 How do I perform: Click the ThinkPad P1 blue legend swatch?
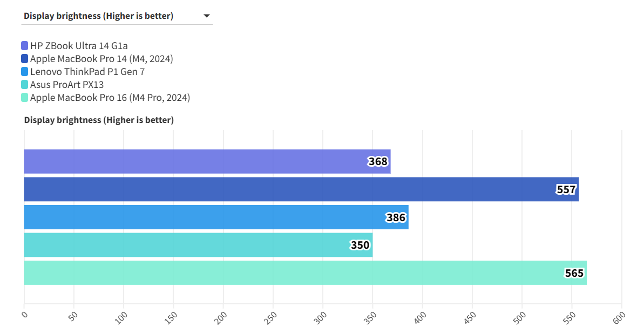[x=25, y=72]
